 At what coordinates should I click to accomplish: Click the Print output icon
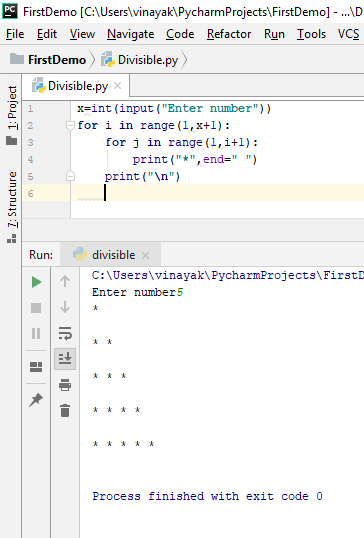coord(65,385)
